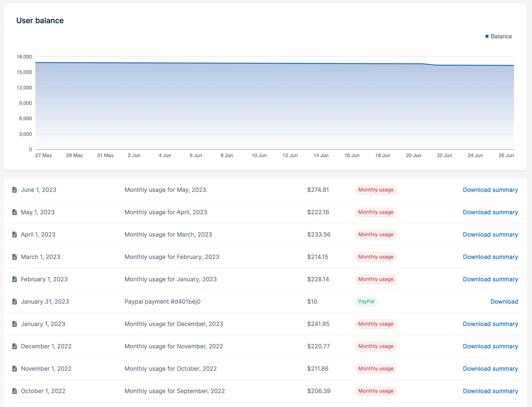Open Download summary for May 2023 usage
The width and height of the screenshot is (532, 407).
(x=490, y=190)
